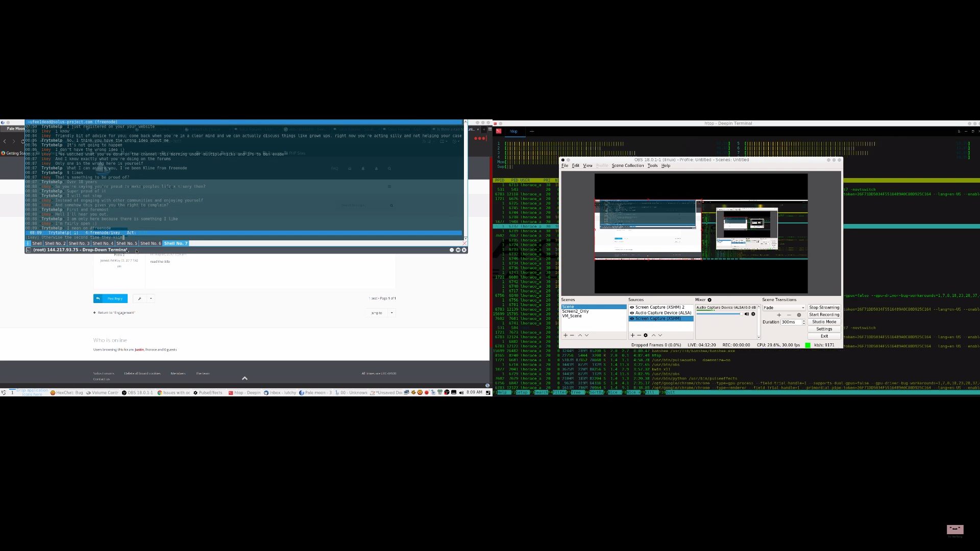Open OBS Settings button
This screenshot has width=980, height=551.
[824, 329]
